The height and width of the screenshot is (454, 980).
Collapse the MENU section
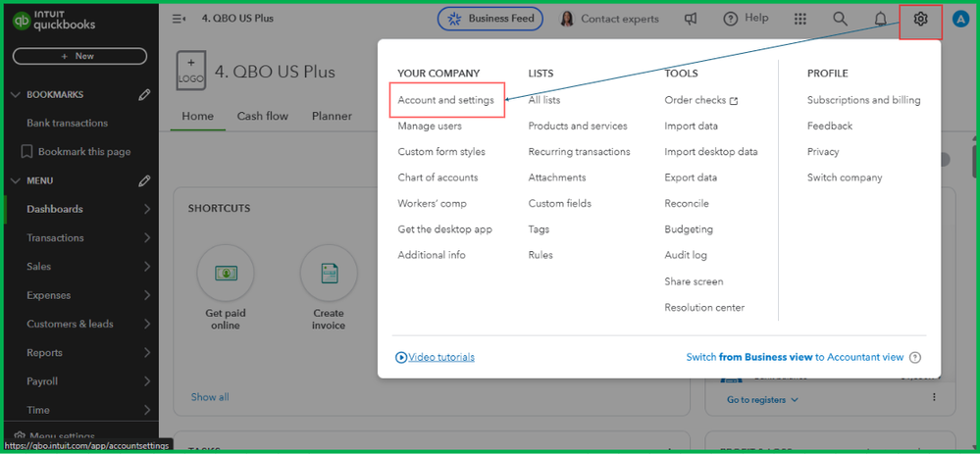[x=16, y=181]
